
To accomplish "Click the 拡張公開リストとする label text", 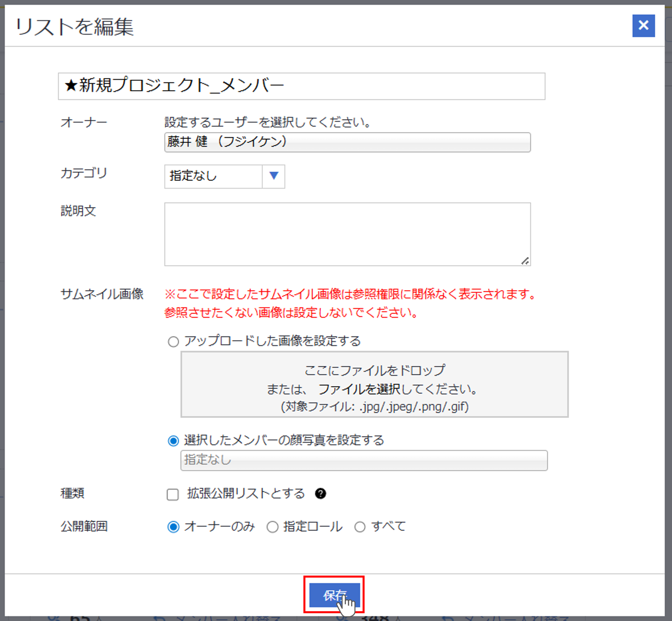I will pyautogui.click(x=246, y=493).
